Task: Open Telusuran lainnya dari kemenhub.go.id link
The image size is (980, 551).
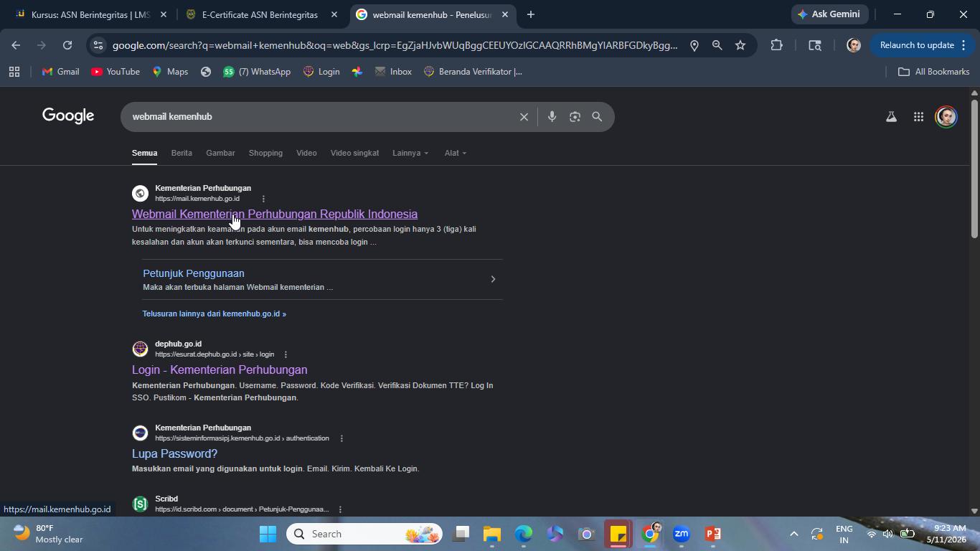Action: 214,314
